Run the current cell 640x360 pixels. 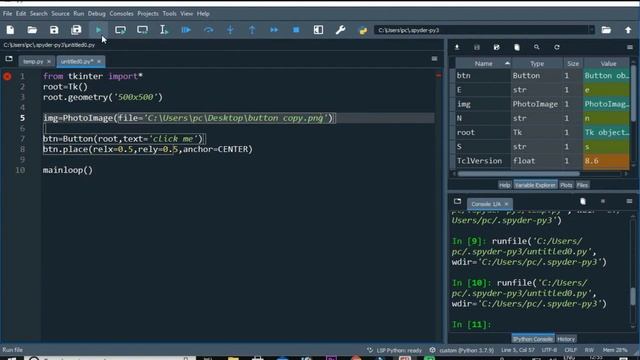[120, 30]
